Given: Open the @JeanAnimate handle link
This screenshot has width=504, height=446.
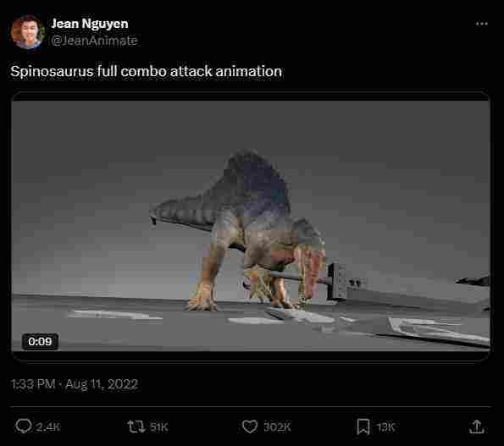Looking at the screenshot, I should (94, 41).
